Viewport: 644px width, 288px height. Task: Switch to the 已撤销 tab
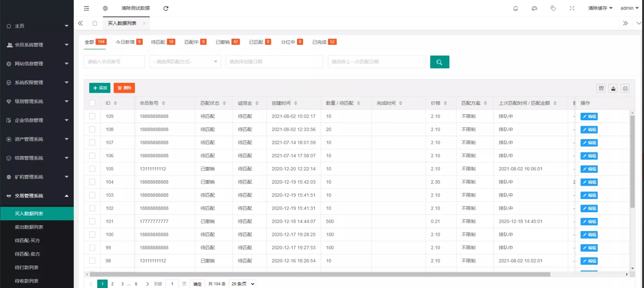[228, 42]
